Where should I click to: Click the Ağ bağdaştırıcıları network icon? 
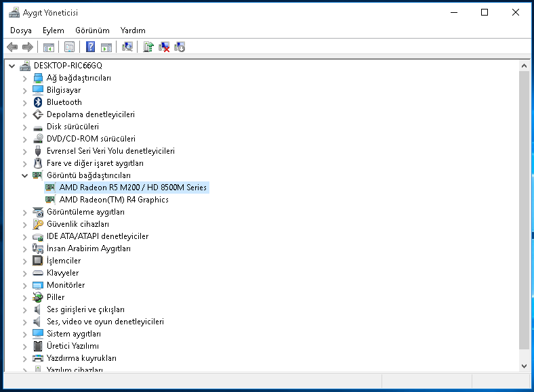coord(38,78)
